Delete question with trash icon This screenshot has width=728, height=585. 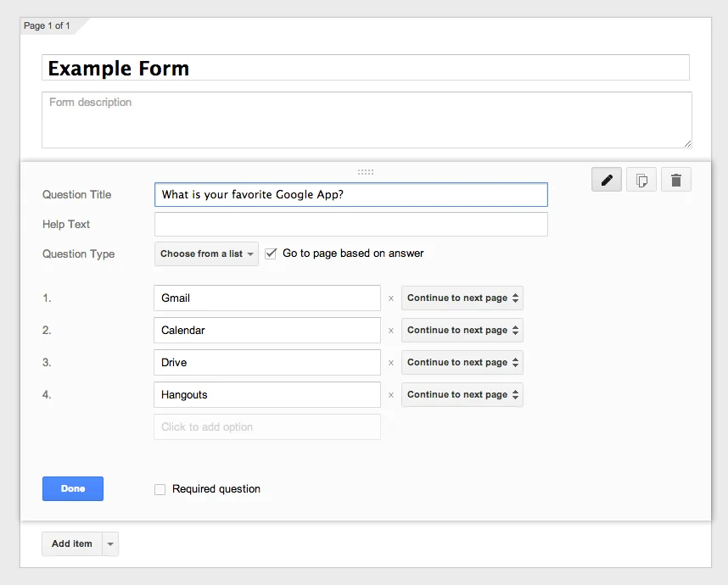[676, 180]
